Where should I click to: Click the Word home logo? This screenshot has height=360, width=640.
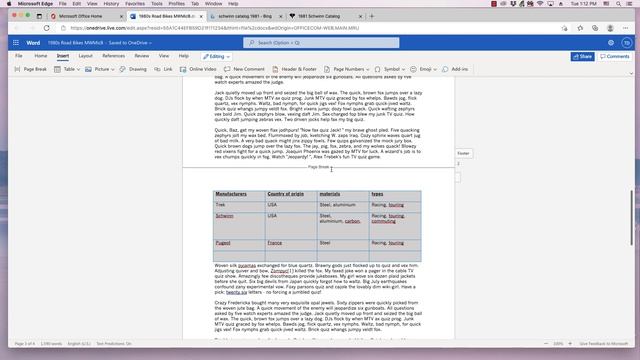(33, 43)
